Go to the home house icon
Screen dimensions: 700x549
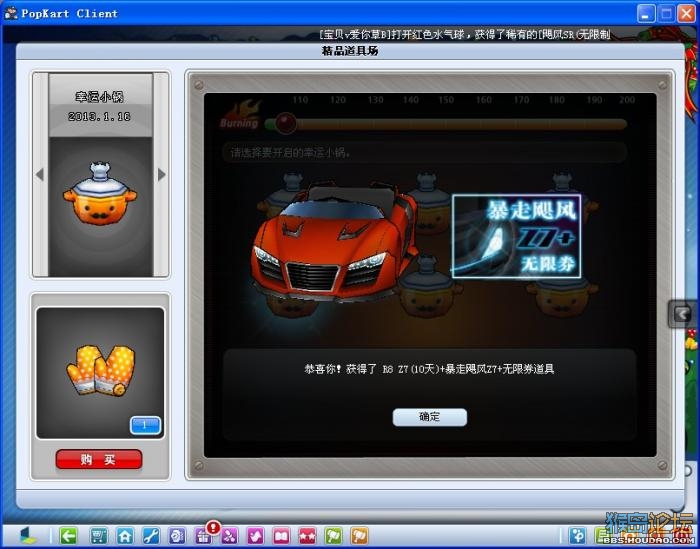125,535
